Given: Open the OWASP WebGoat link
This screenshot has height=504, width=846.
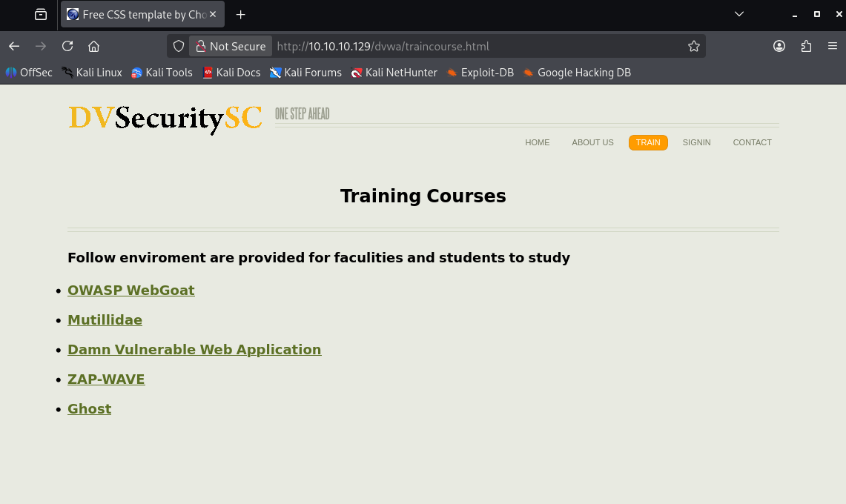Looking at the screenshot, I should click(130, 291).
